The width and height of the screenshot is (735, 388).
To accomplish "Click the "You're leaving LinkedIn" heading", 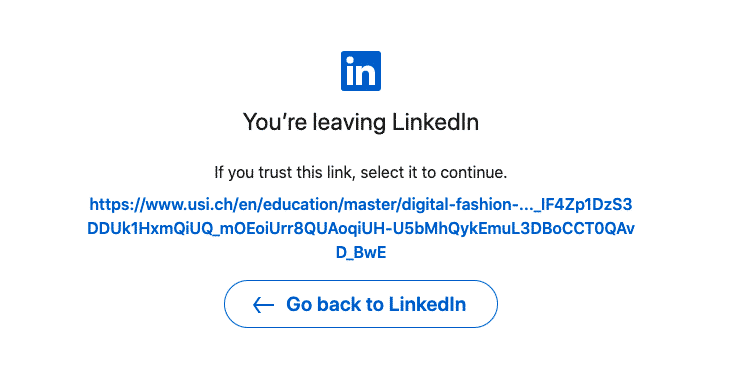I will [360, 122].
